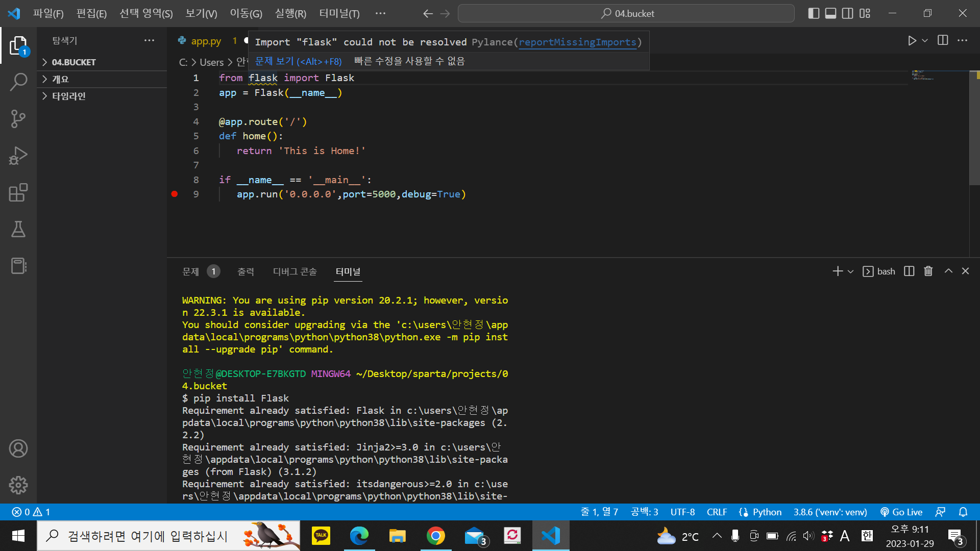Screen dimensions: 980x551
Task: Open feedback icon in status bar
Action: [940, 512]
